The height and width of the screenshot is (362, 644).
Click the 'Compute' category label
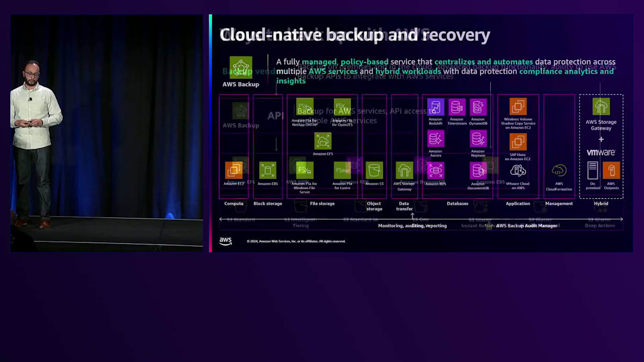tap(234, 204)
